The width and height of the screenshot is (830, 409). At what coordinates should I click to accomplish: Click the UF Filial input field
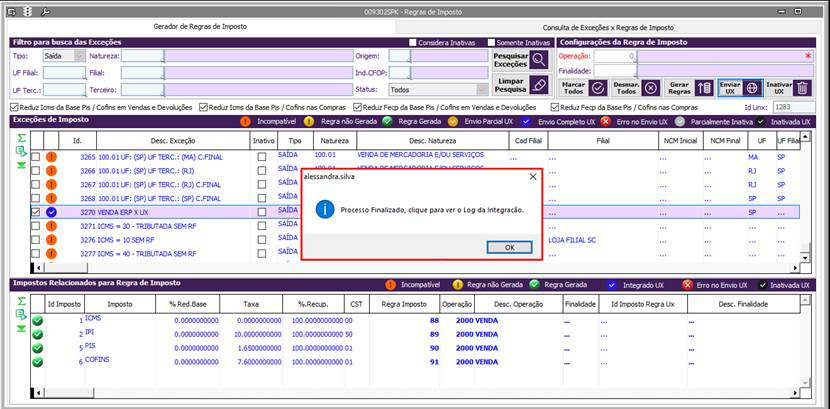64,72
